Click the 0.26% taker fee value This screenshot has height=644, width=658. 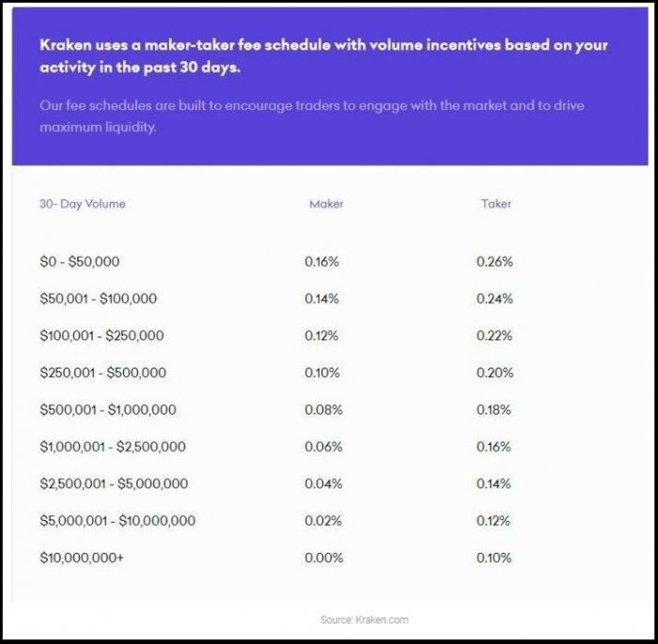click(494, 261)
